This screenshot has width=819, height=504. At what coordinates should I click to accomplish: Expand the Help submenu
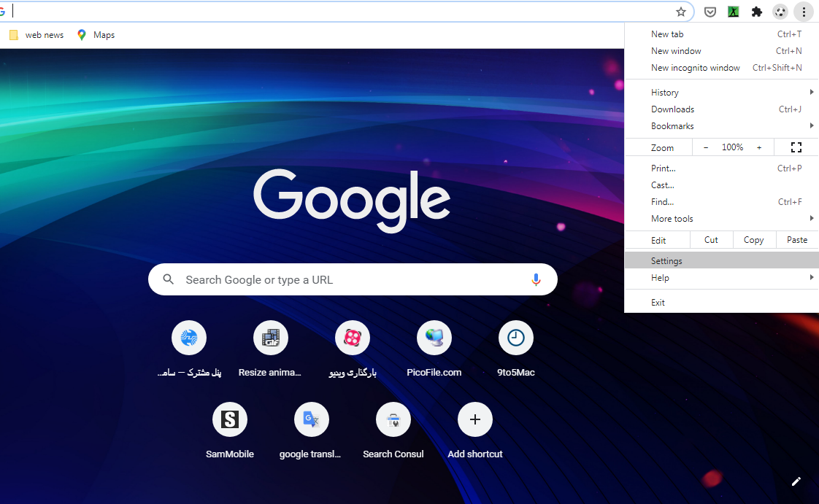[x=721, y=278]
